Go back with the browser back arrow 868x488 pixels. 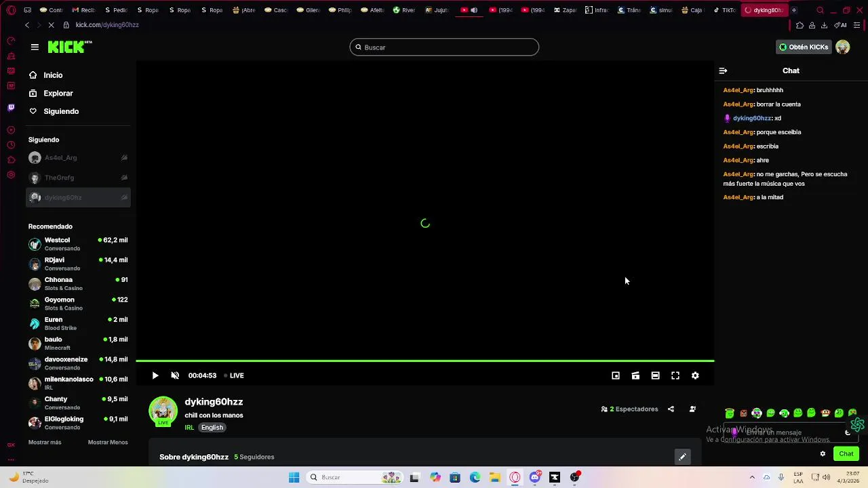(26, 25)
